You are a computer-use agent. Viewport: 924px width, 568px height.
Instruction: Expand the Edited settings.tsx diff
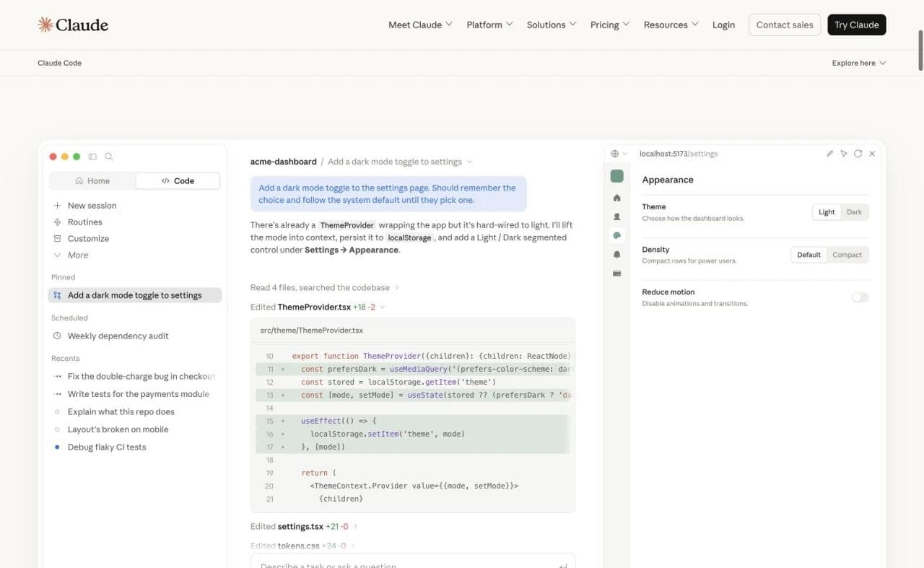pyautogui.click(x=304, y=527)
